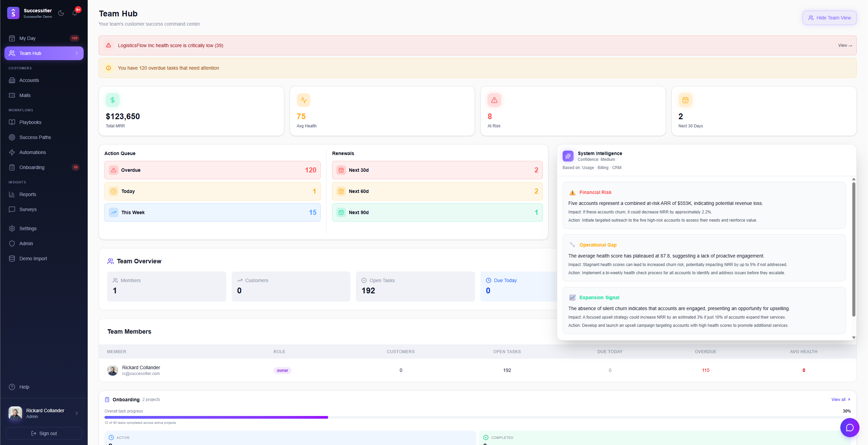Click the Total MRR dollar icon
This screenshot has height=445, width=868.
(x=113, y=100)
